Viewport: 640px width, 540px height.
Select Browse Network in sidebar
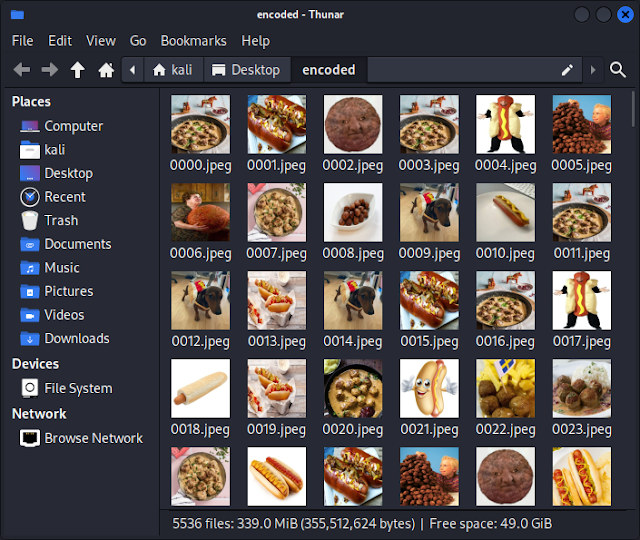pyautogui.click(x=92, y=438)
